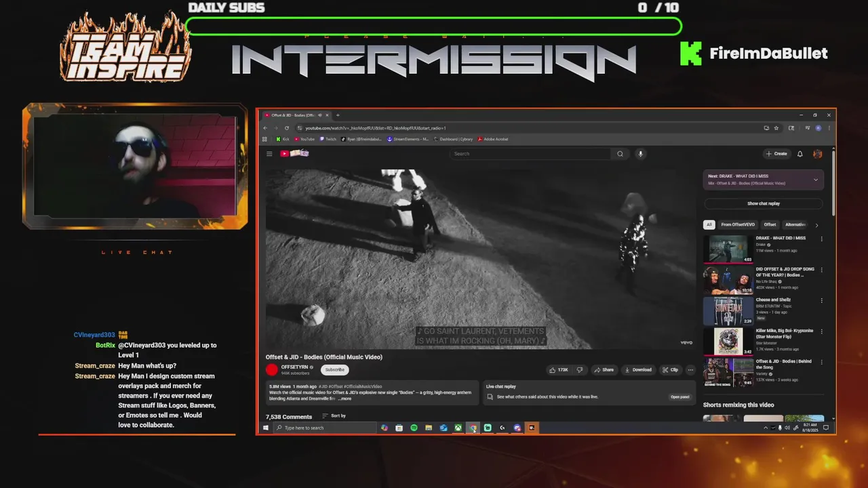Click the browser address bar URL

point(375,127)
